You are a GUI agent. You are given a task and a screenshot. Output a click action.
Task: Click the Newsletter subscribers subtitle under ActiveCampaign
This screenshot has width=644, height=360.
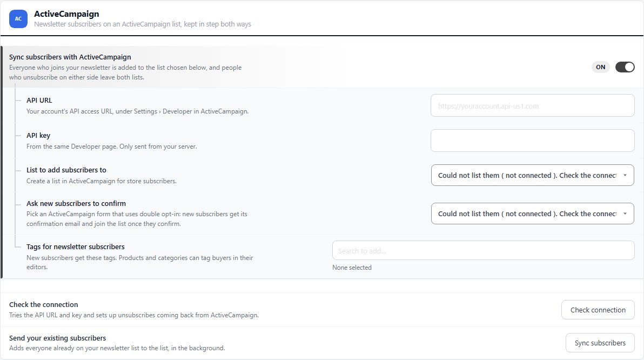point(143,24)
